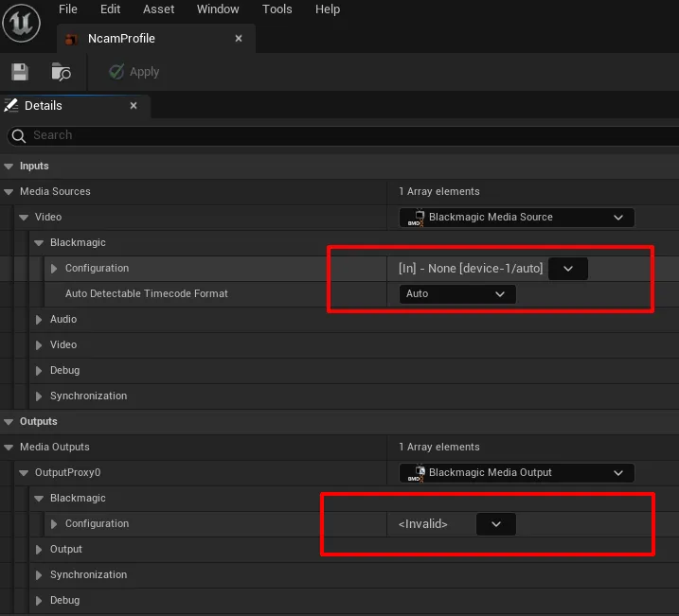Expand Synchronization under Outputs
This screenshot has width=679, height=616.
point(39,575)
